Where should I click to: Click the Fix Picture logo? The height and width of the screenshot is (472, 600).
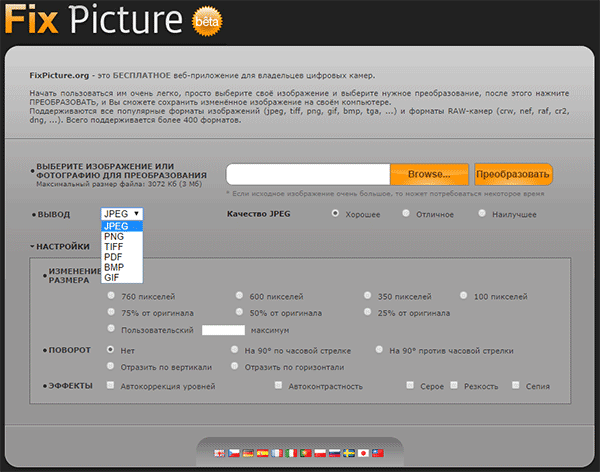pos(94,19)
